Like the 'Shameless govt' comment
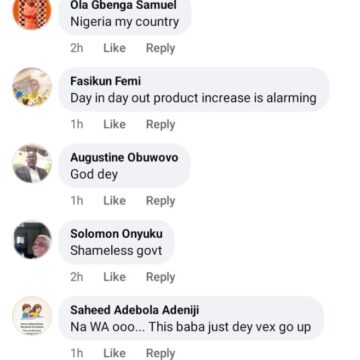Screen dimensions: 360x360 click(x=114, y=277)
